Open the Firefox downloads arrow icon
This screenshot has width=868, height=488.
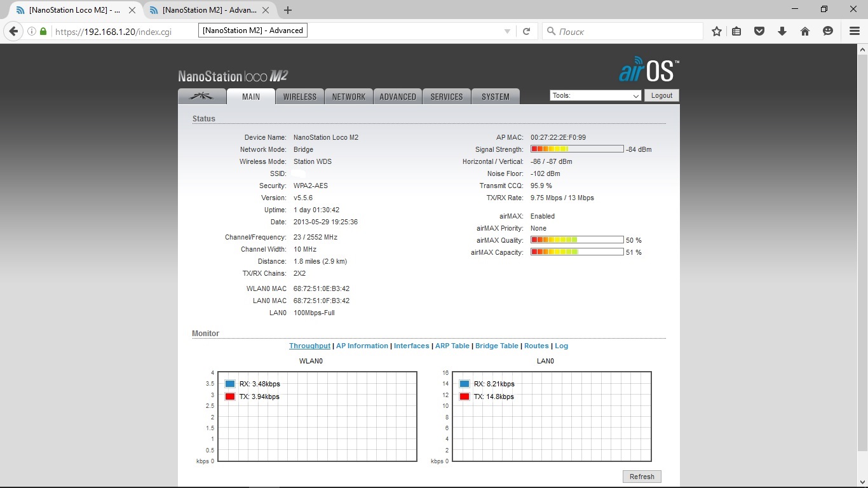point(782,31)
